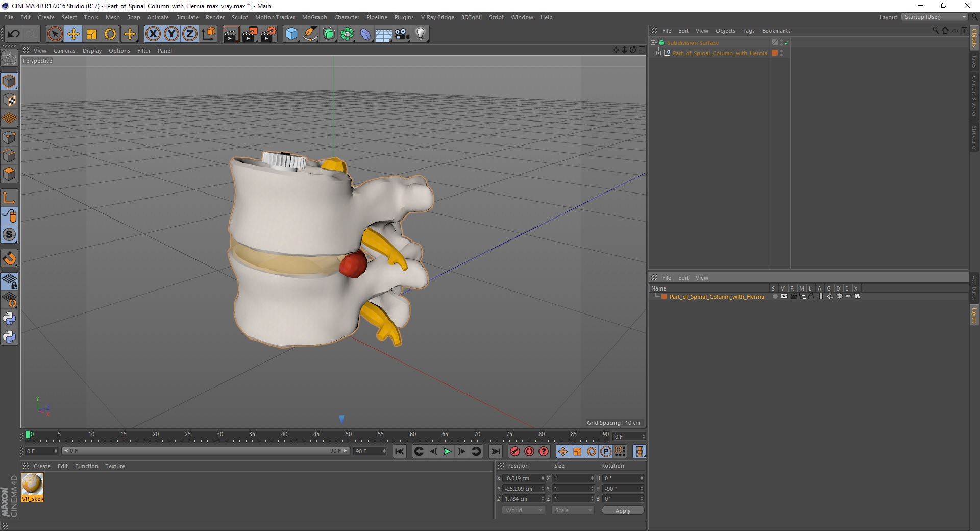Open World coordinate dropdown

523,510
